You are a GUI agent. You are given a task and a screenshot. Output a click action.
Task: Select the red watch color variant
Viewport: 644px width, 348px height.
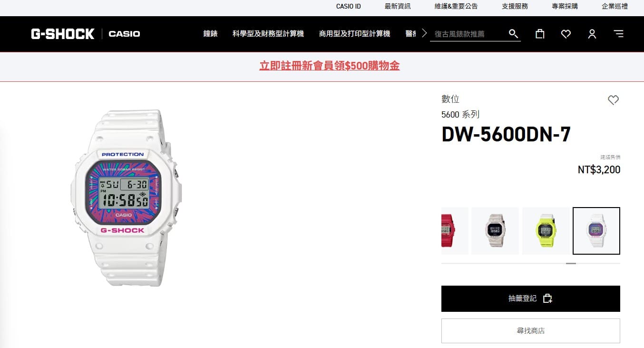(455, 231)
